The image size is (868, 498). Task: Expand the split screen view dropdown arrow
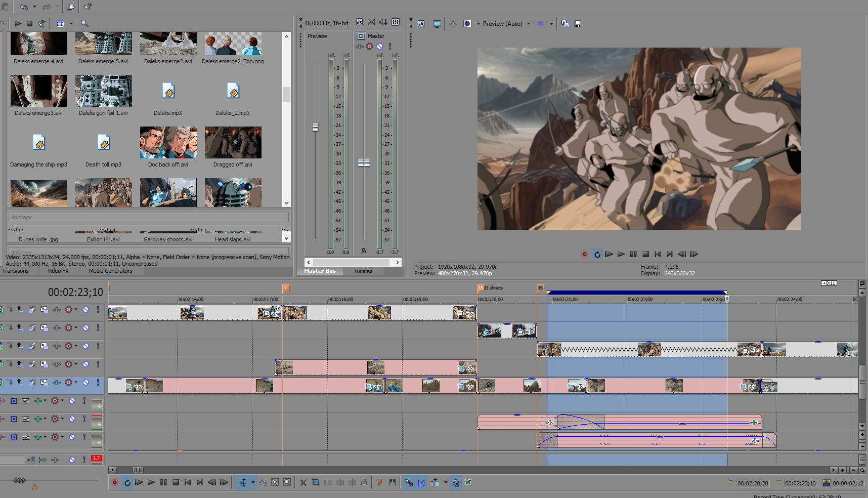pos(478,24)
